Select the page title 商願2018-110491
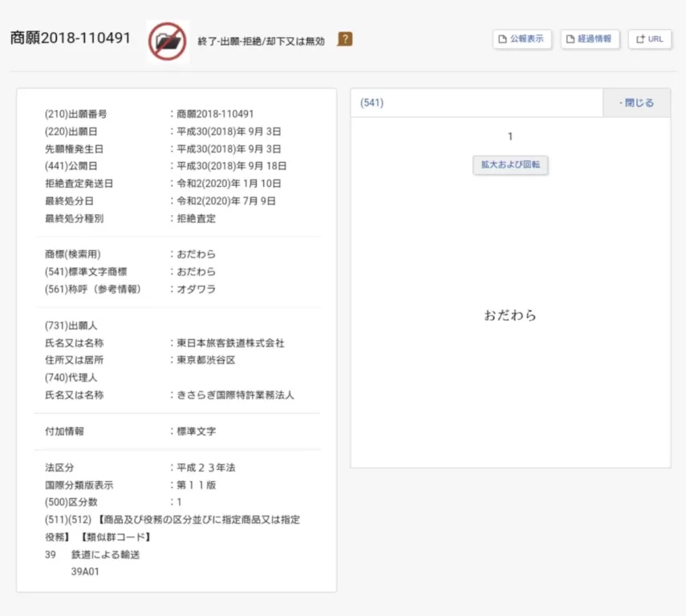 (71, 38)
